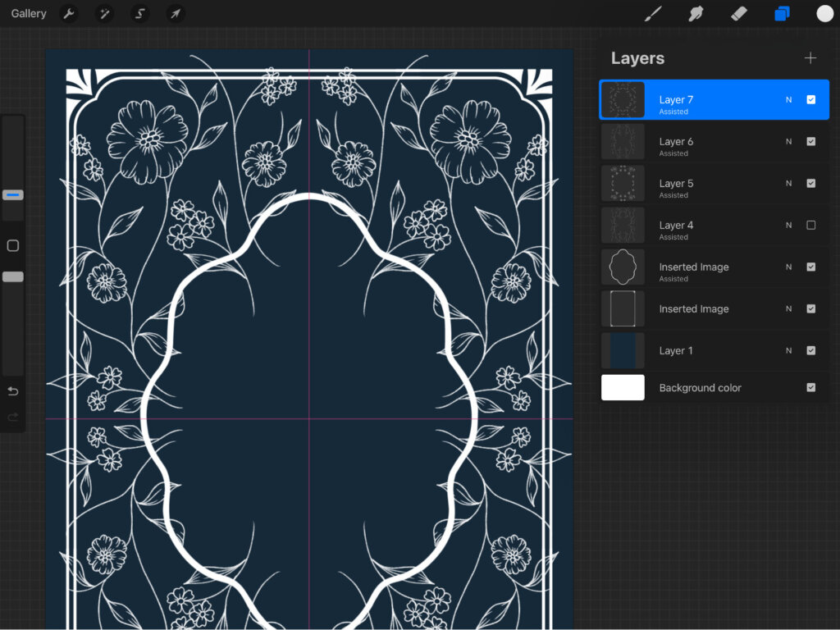The height and width of the screenshot is (630, 840).
Task: Tap the Background color white thumbnail
Action: pos(623,388)
